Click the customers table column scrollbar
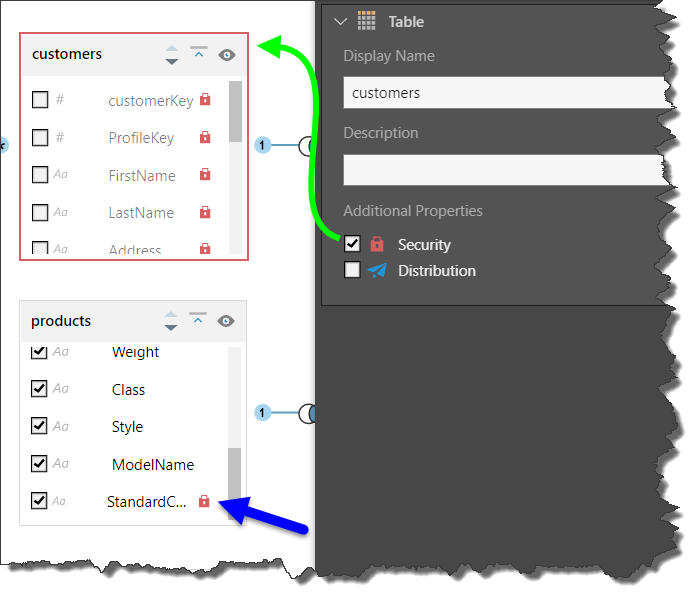 click(x=236, y=112)
